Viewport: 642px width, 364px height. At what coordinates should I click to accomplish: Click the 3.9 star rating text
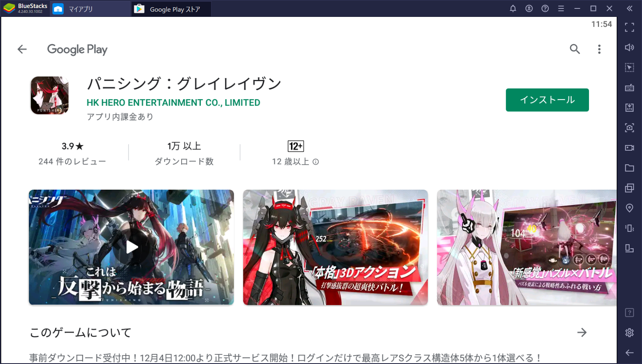(72, 146)
